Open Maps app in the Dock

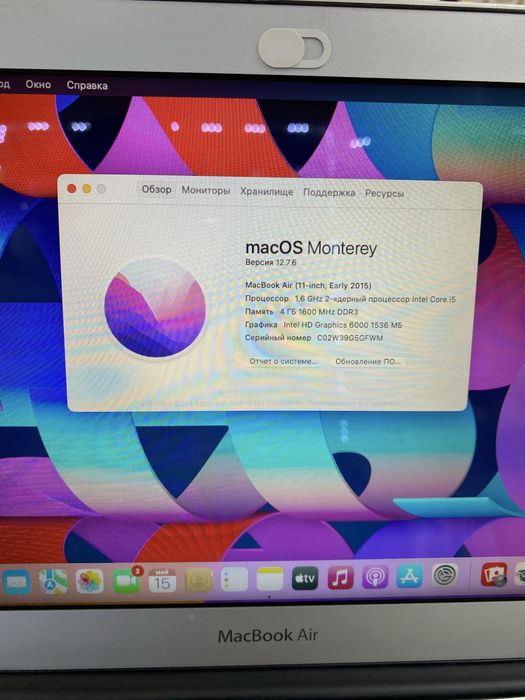[x=53, y=581]
